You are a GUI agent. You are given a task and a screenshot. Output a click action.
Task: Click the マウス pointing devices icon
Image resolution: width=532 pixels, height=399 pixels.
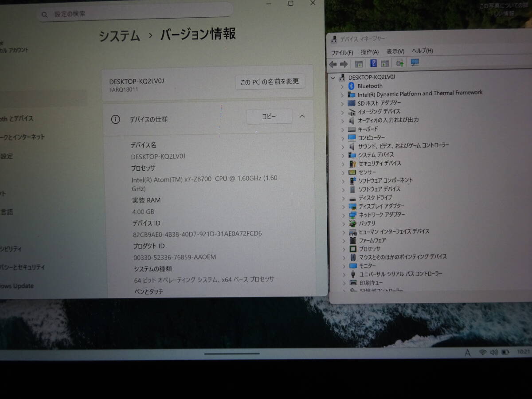click(353, 257)
